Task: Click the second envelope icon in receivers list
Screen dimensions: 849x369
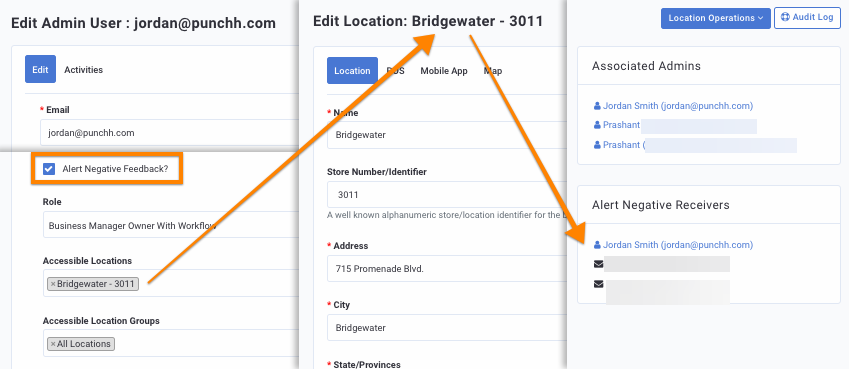Action: 598,284
